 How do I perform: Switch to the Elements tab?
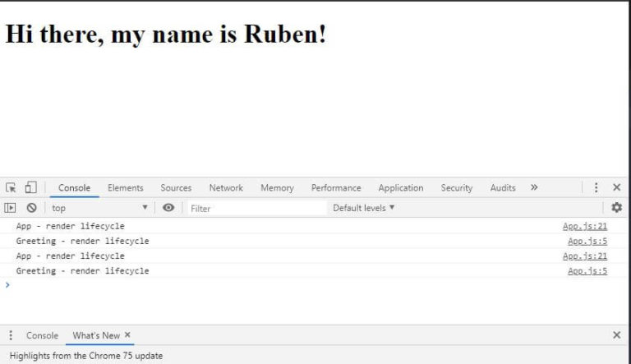[x=125, y=187]
